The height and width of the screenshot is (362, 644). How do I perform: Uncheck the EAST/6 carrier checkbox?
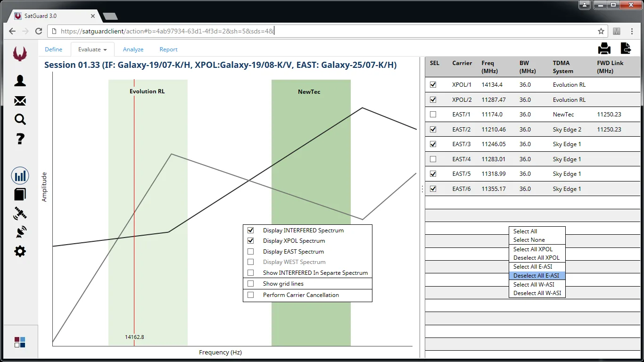point(433,189)
